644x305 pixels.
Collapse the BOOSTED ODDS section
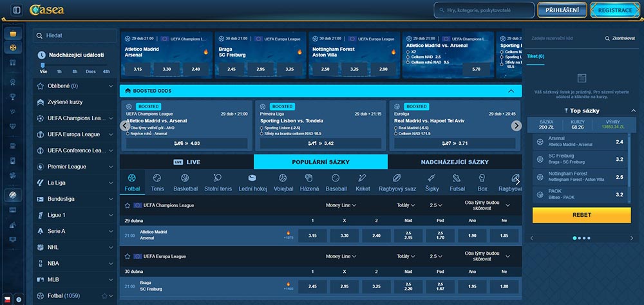(511, 91)
